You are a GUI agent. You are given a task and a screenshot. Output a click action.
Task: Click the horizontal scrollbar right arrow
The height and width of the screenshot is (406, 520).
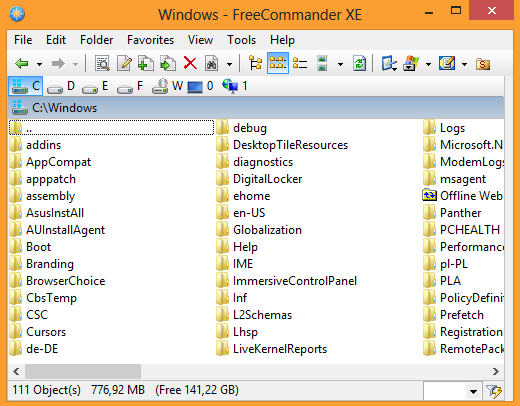tap(496, 371)
